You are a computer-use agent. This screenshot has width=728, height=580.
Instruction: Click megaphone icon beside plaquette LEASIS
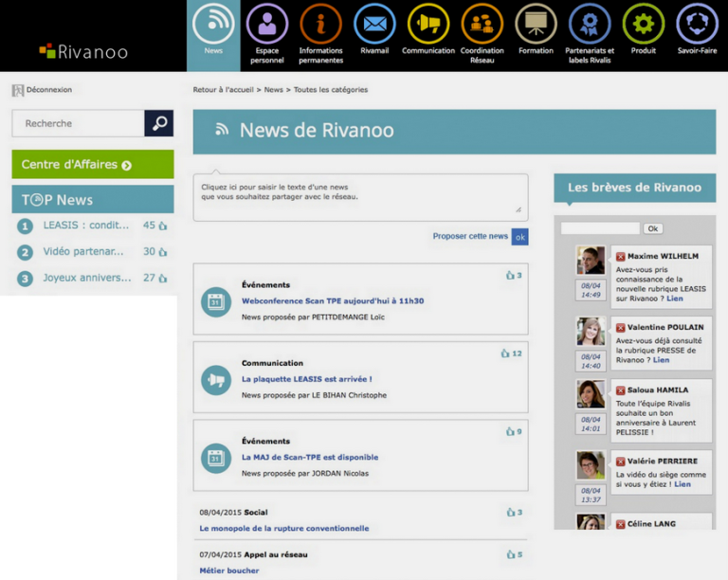[x=216, y=380]
